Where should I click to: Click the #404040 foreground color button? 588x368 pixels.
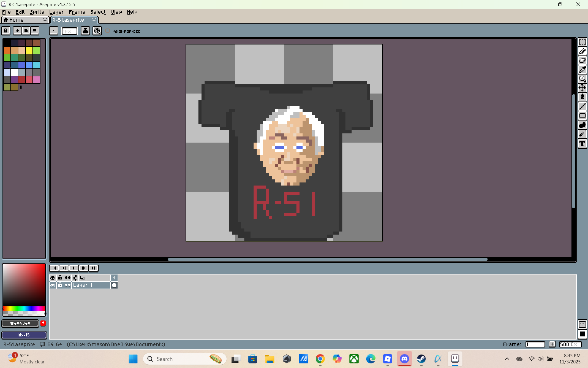point(20,323)
